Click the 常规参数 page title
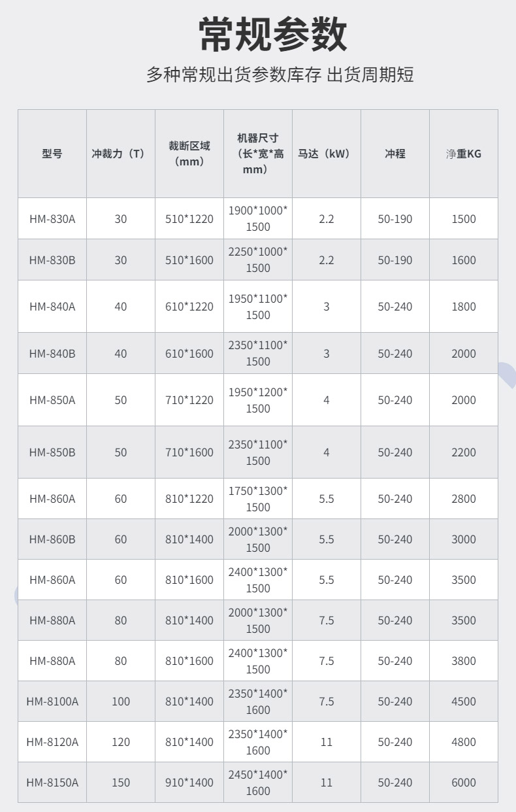Screen dimensions: 516x812 click(x=273, y=34)
